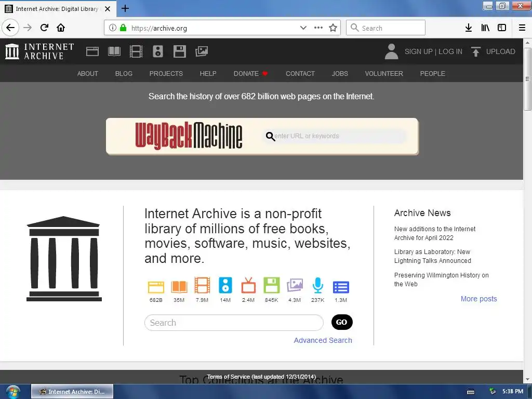Screen dimensions: 532x399
Task: Open the Windows Start button
Action: (x=13, y=392)
